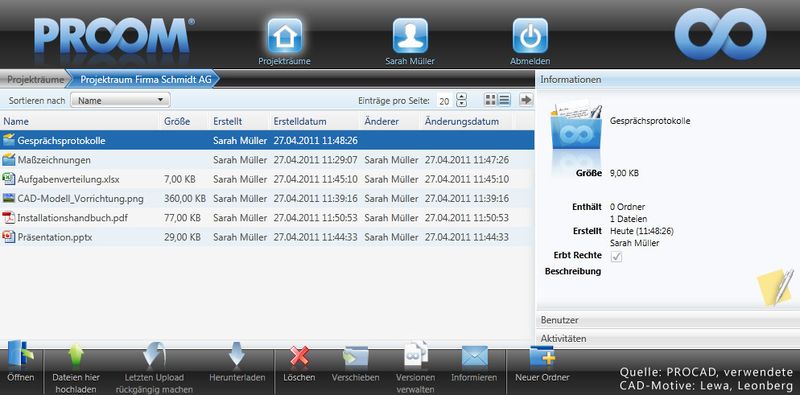This screenshot has height=395, width=800.
Task: Select the Maßzeichnungen folder name
Action: tap(54, 160)
